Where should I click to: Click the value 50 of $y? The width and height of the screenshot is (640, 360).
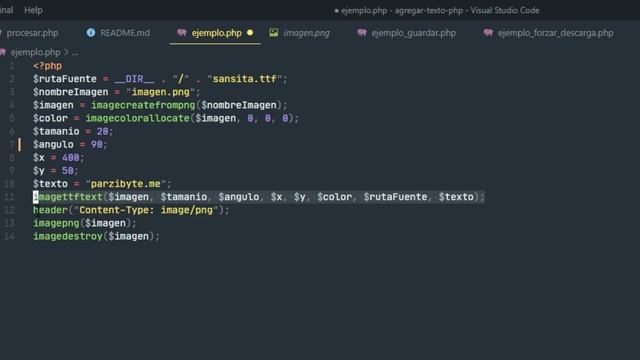67,171
